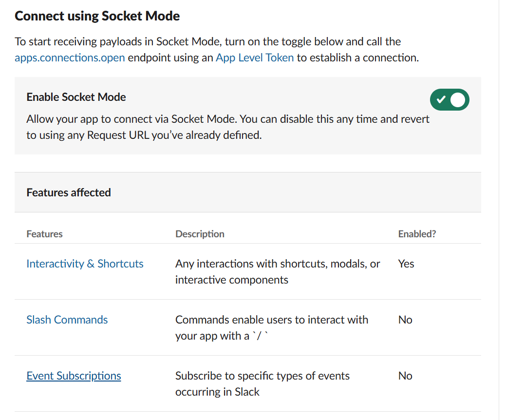Image resolution: width=506 pixels, height=420 pixels.
Task: Open the Slash Commands feature link
Action: pyautogui.click(x=67, y=320)
